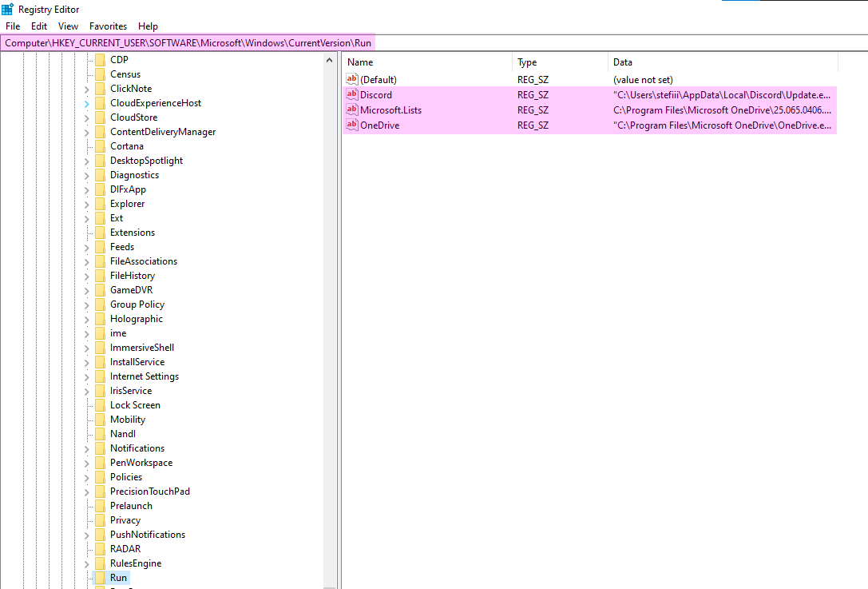Viewport: 868px width, 589px height.
Task: Click the GameDVR folder icon
Action: [100, 290]
